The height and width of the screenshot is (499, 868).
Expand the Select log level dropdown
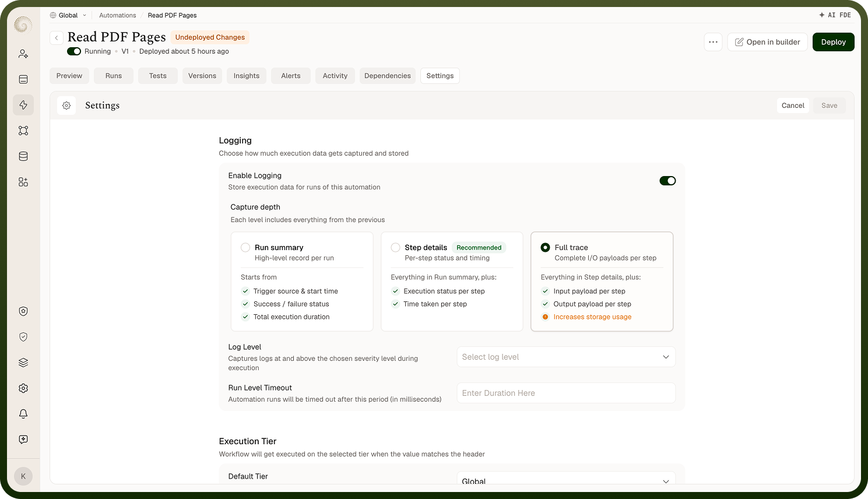click(566, 357)
